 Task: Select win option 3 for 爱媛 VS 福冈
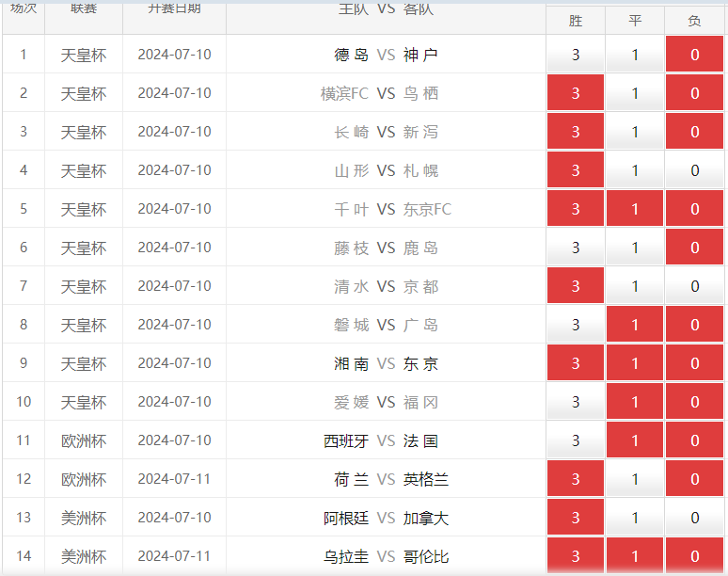click(x=576, y=402)
